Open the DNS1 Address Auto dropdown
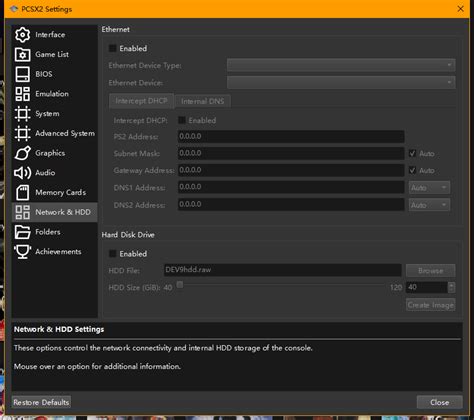The width and height of the screenshot is (474, 420). coord(429,188)
